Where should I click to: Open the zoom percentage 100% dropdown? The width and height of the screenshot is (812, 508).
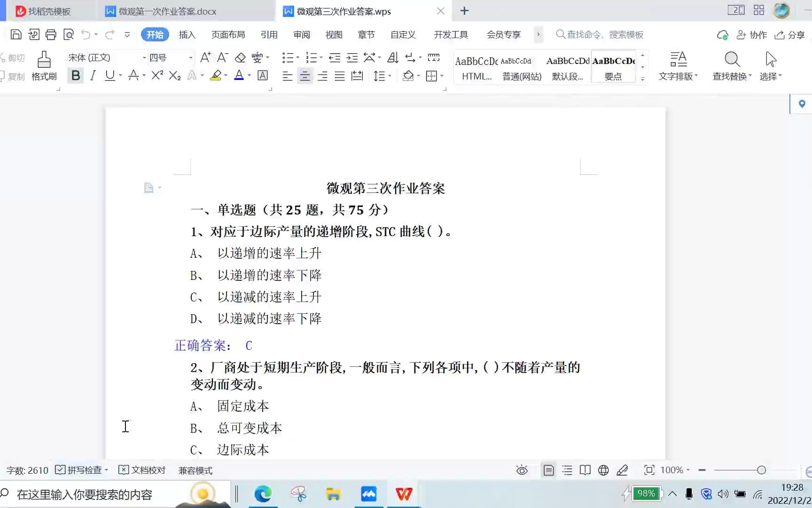click(675, 470)
